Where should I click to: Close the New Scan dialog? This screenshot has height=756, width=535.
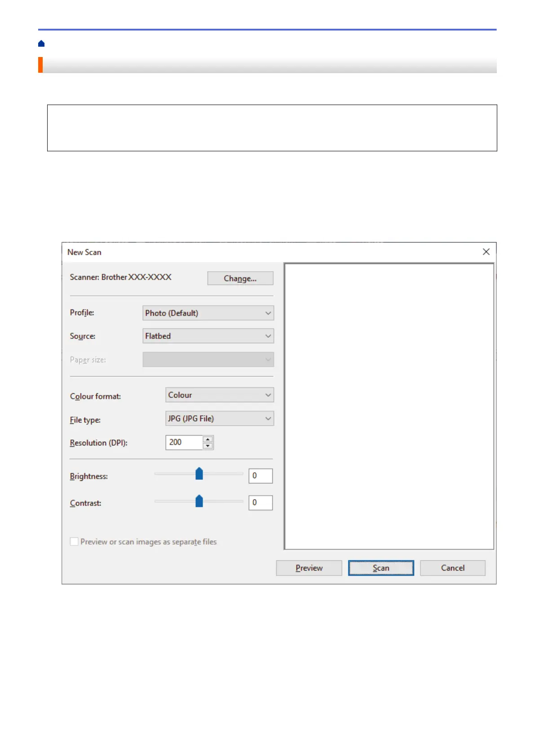coord(486,252)
